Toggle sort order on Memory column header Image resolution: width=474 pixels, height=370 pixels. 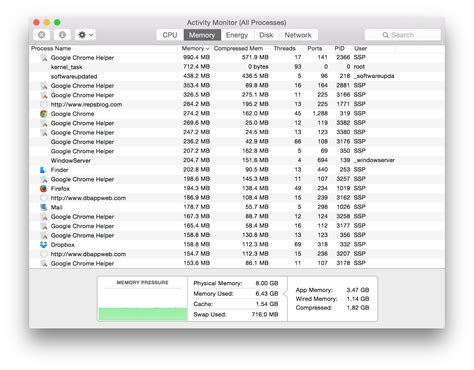coord(195,48)
